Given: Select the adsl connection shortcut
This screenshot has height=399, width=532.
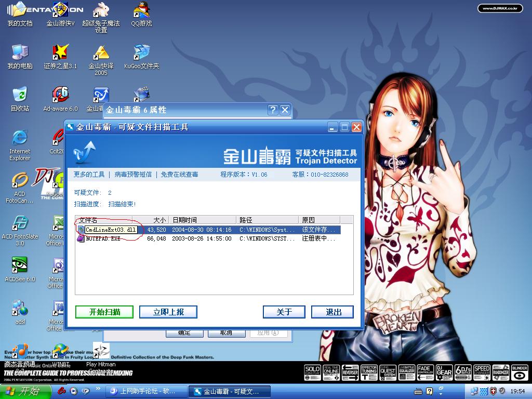Looking at the screenshot, I should (20, 312).
